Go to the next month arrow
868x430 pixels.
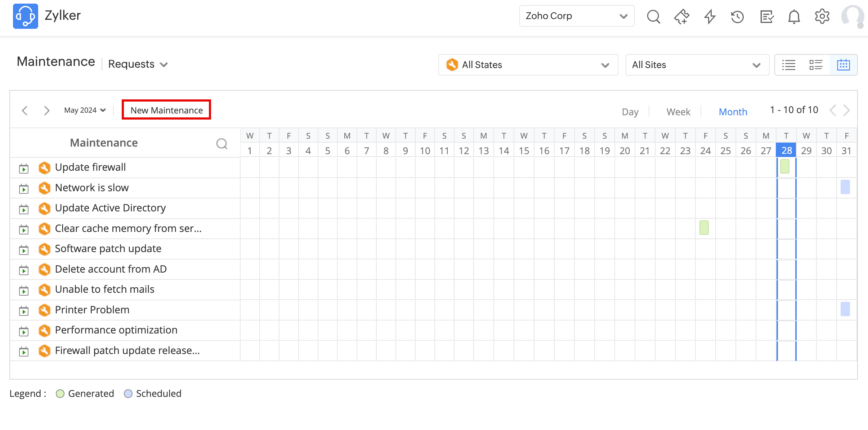click(x=46, y=110)
